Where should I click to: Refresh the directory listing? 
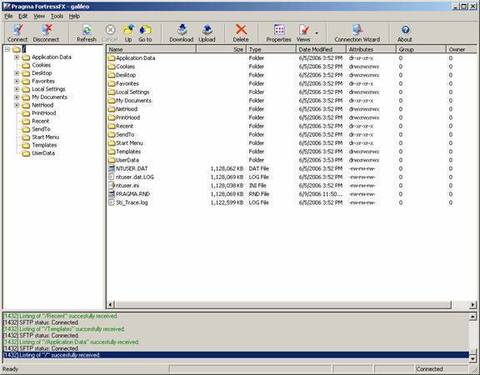[x=86, y=33]
